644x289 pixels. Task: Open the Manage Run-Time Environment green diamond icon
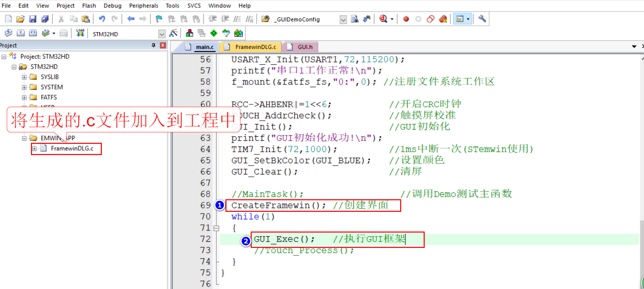pyautogui.click(x=214, y=33)
